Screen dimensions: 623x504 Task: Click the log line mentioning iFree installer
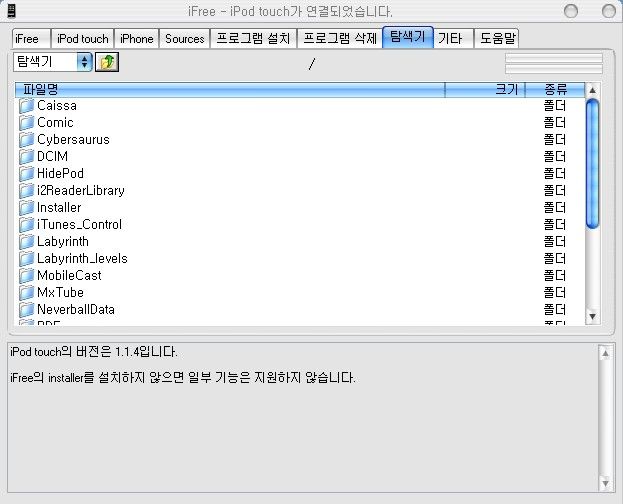coord(183,378)
